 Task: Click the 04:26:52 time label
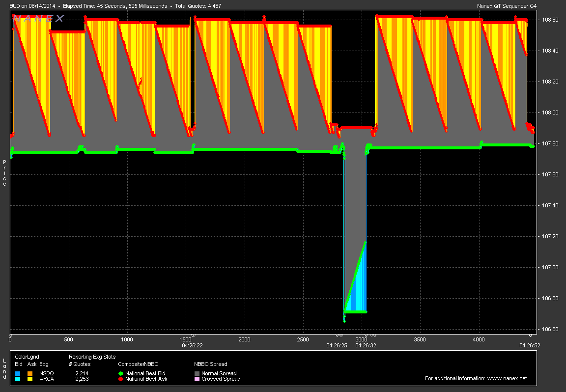click(530, 345)
